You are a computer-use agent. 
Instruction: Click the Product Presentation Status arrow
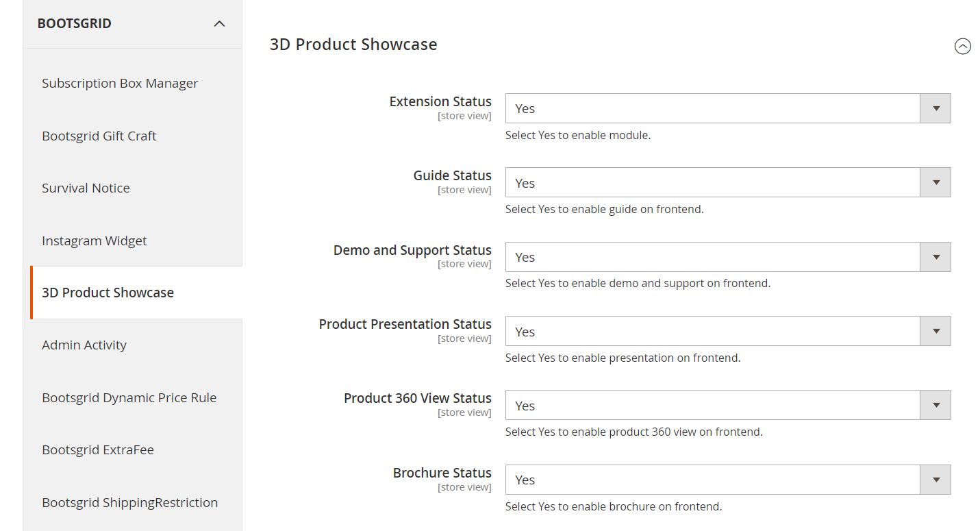pos(935,331)
